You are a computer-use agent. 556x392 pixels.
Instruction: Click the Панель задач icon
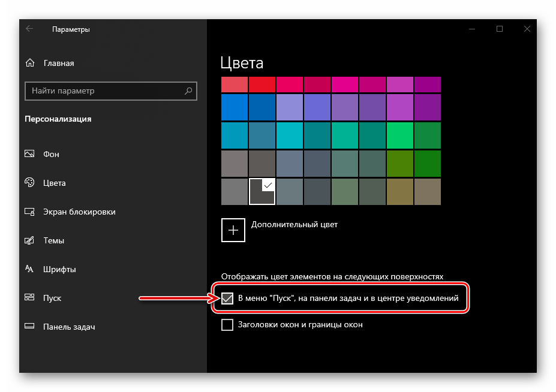click(x=29, y=327)
